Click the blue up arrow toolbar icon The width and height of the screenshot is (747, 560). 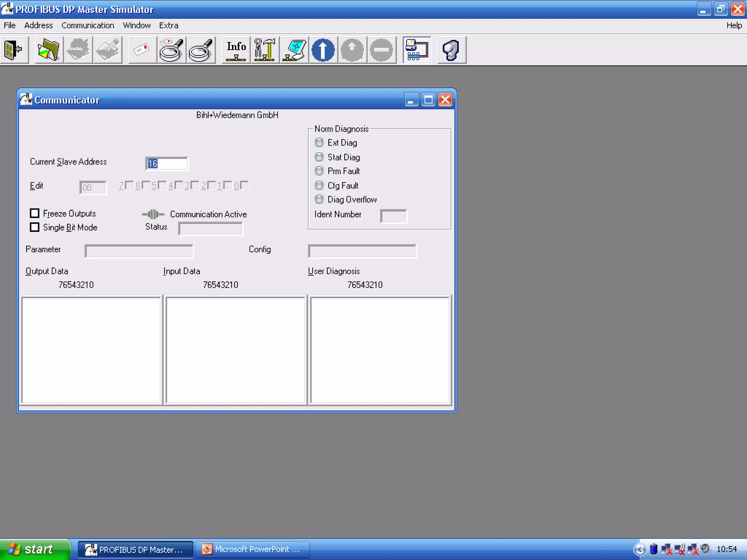(x=323, y=50)
